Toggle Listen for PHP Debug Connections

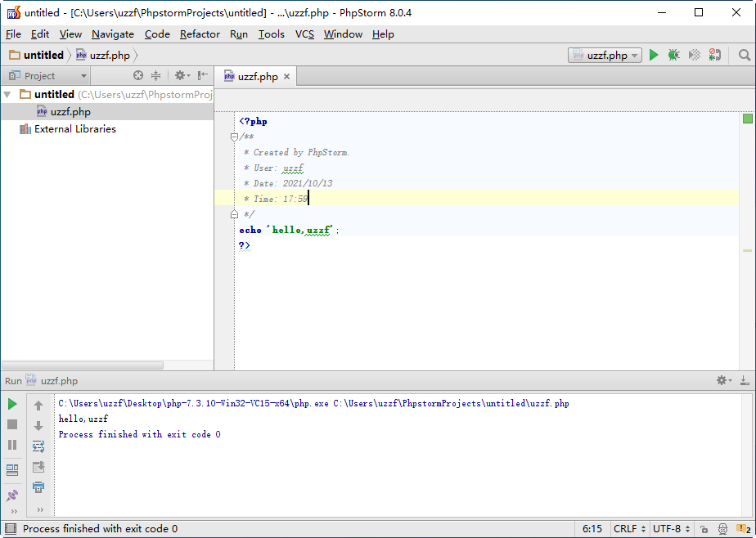pos(714,55)
